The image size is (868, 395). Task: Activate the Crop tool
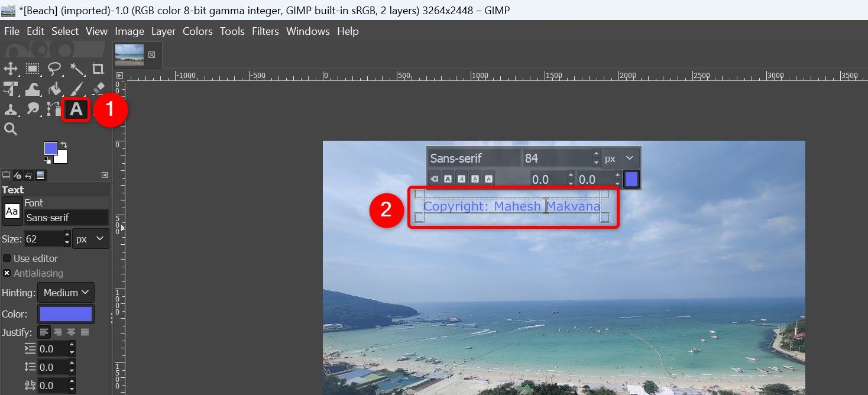point(99,69)
